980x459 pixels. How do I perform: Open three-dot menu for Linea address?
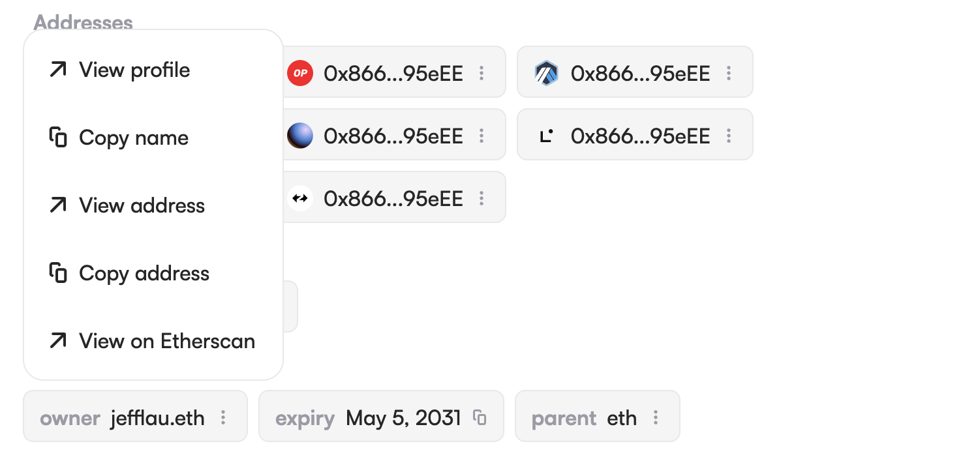[729, 136]
